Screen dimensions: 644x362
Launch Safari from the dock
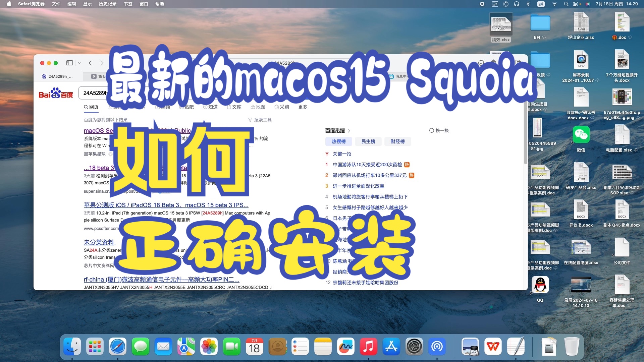118,346
